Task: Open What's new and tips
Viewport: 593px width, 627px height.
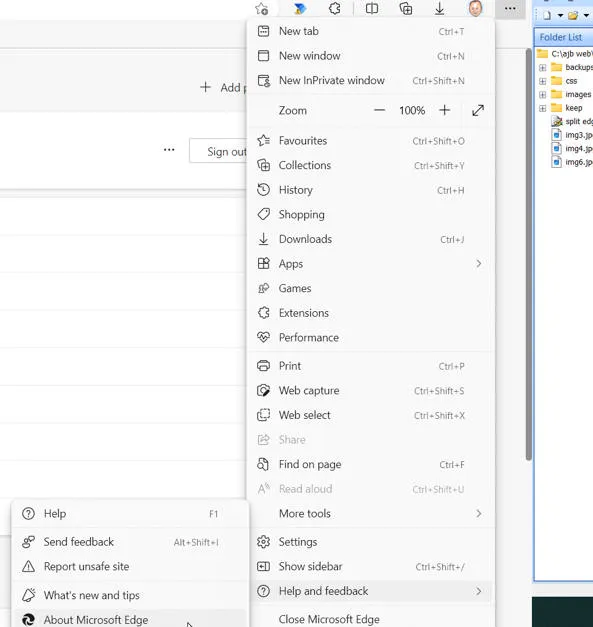Action: pos(130,595)
